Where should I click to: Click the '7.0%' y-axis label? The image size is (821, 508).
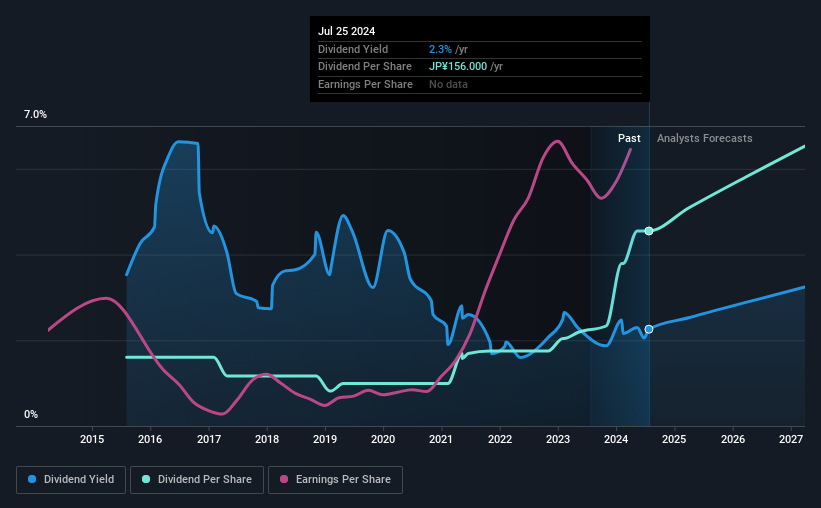pyautogui.click(x=35, y=114)
